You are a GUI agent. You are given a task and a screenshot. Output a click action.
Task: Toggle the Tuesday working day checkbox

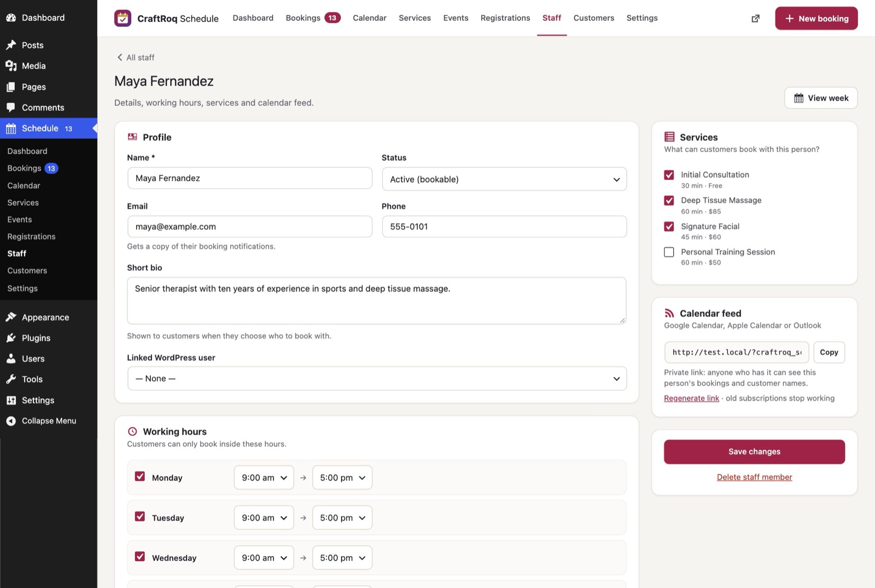click(x=140, y=516)
